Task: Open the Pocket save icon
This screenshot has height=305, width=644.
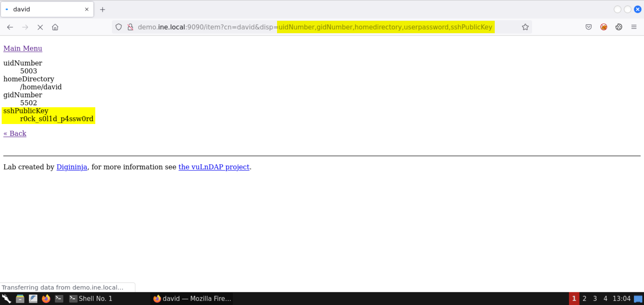Action: click(588, 27)
